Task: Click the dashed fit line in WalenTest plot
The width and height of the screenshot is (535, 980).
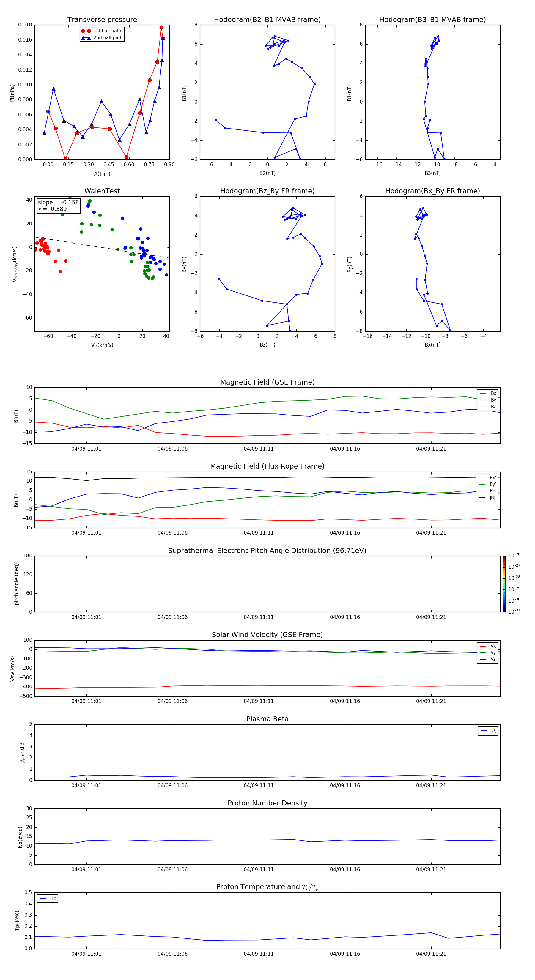Action: (102, 248)
